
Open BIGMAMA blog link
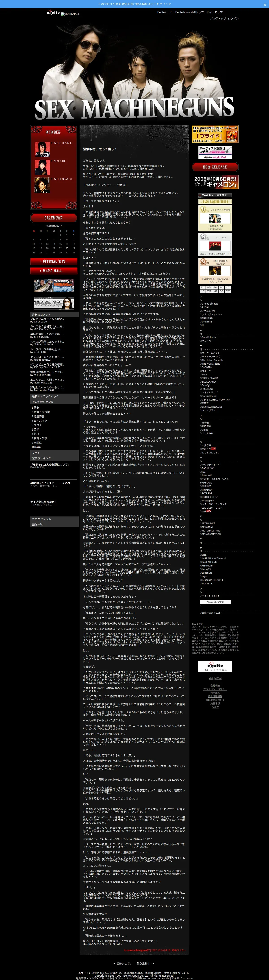click(x=207, y=476)
